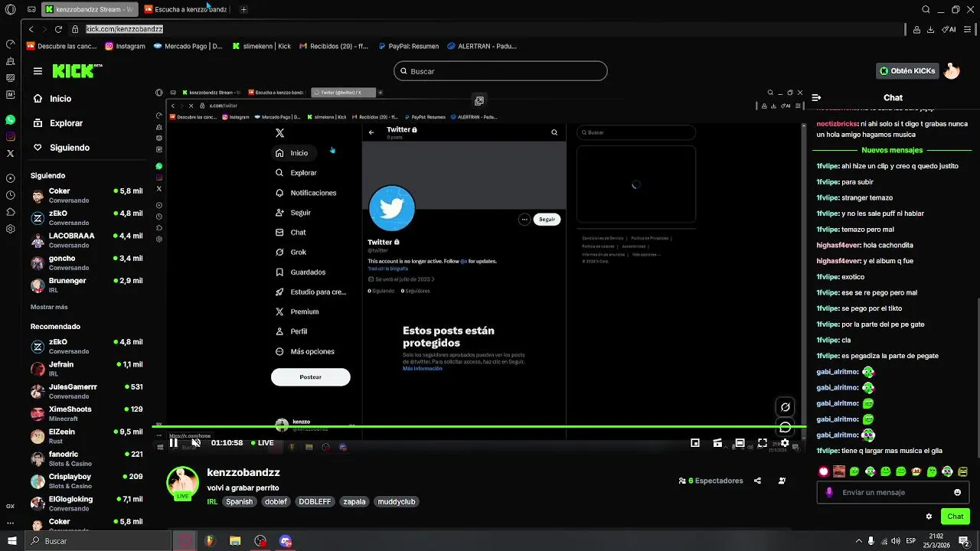
Task: Open LACOBRAAA channel
Action: (x=87, y=240)
